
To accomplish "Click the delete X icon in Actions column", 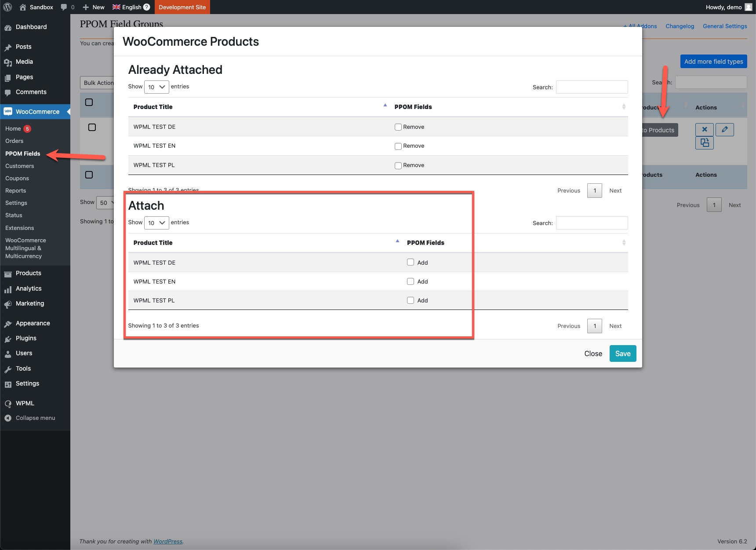I will pos(705,129).
